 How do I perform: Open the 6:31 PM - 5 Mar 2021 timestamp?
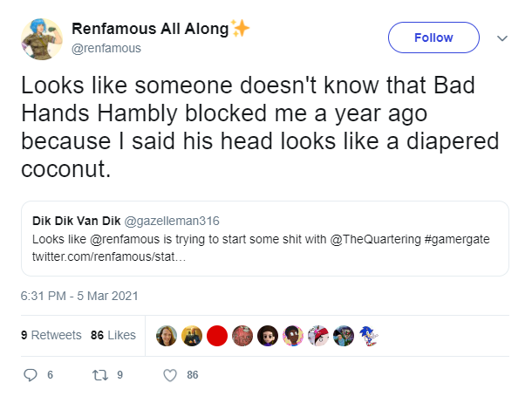pos(79,296)
